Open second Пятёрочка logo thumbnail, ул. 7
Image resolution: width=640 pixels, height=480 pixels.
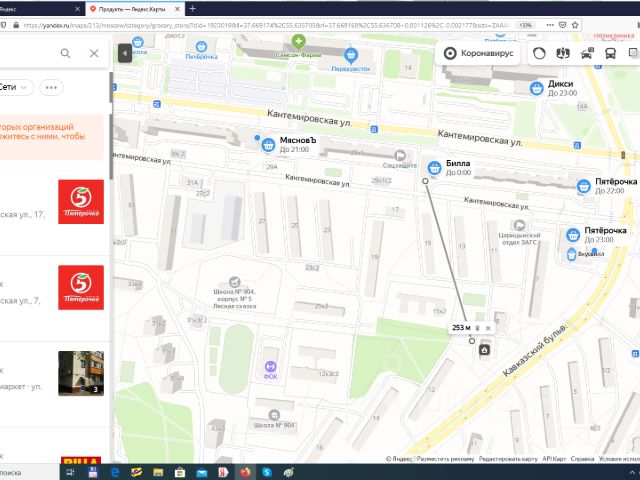[x=81, y=287]
